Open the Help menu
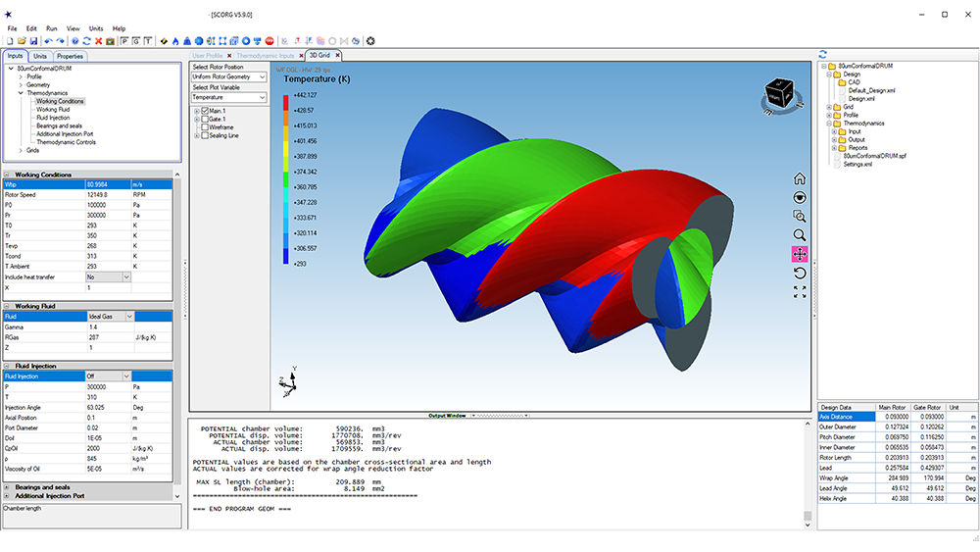This screenshot has height=552, width=980. tap(119, 28)
